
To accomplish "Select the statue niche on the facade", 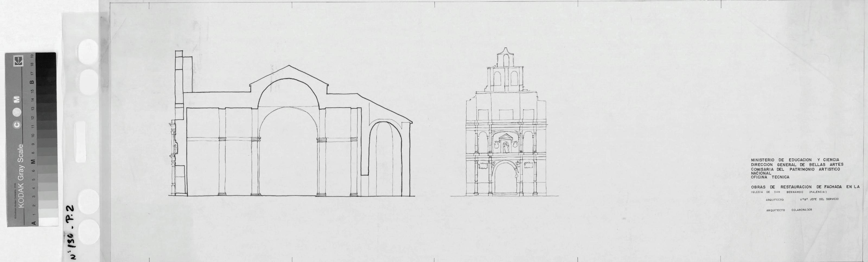I will pyautogui.click(x=506, y=147).
